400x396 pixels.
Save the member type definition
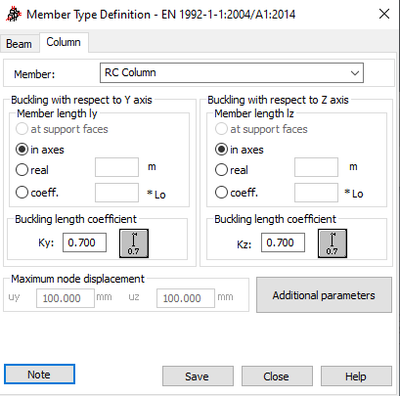coord(198,376)
